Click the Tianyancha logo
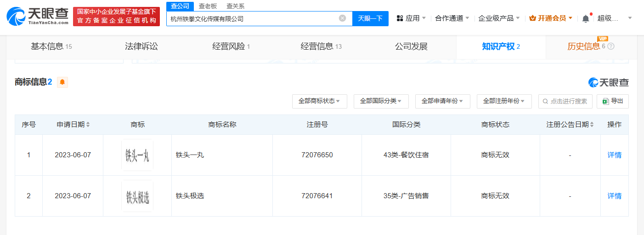644x235 pixels. coord(38,16)
